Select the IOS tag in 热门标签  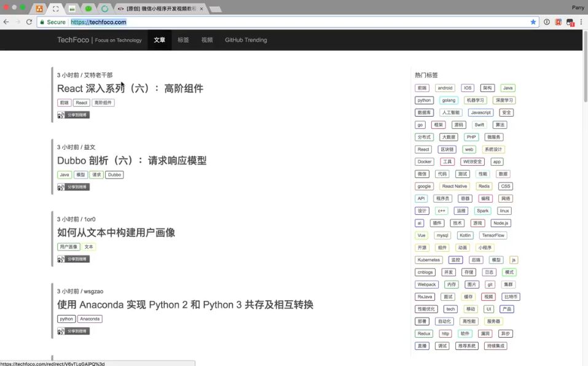(x=468, y=88)
